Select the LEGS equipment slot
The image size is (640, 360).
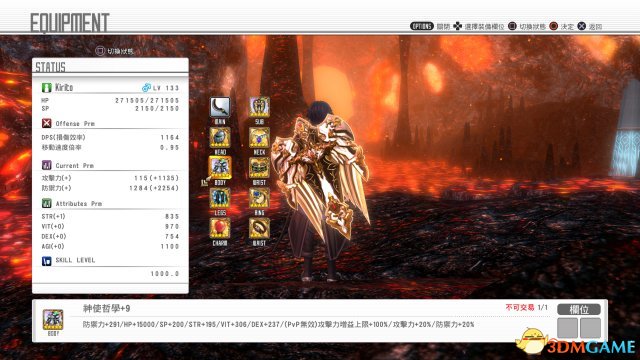click(x=220, y=198)
